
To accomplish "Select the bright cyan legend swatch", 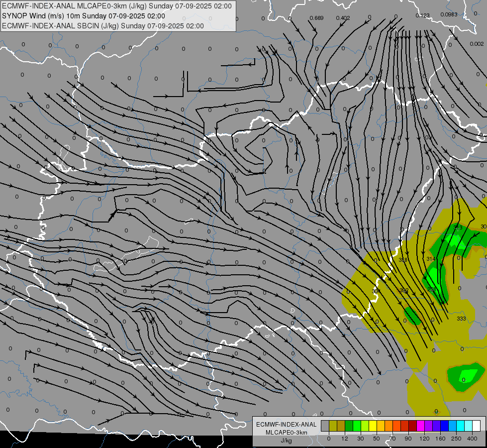I will (461, 426).
